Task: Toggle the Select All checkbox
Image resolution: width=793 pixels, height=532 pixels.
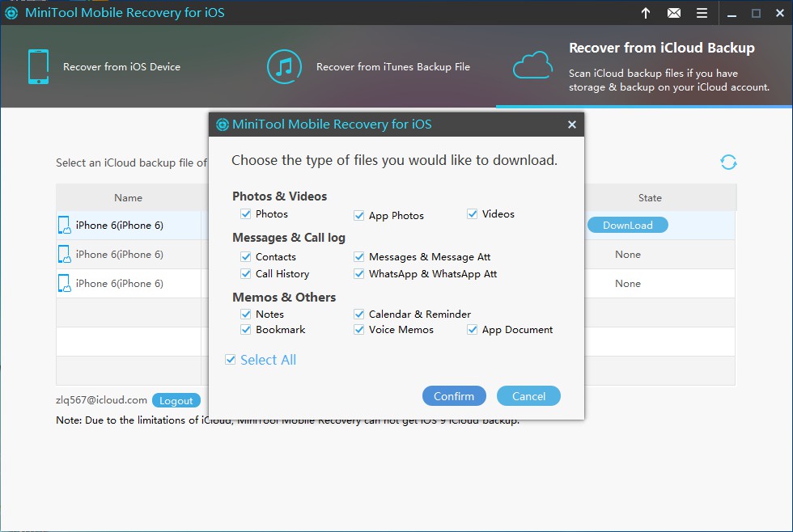Action: click(x=230, y=360)
